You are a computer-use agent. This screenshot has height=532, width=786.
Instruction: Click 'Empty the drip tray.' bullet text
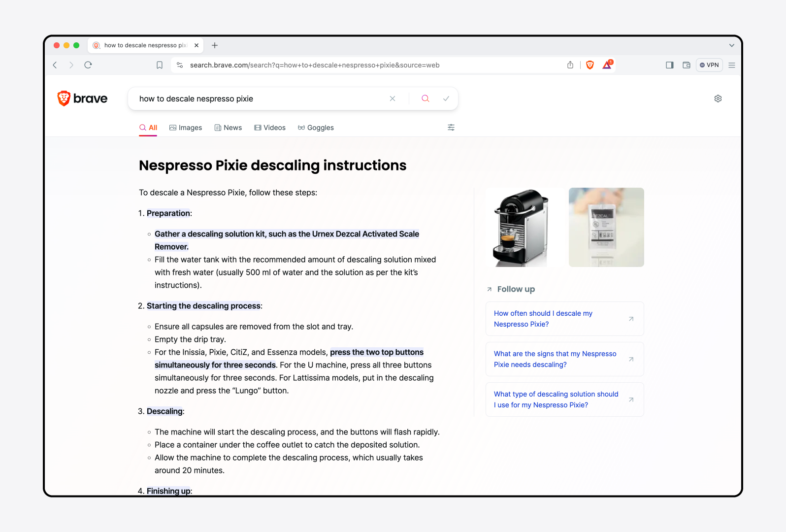pos(190,339)
